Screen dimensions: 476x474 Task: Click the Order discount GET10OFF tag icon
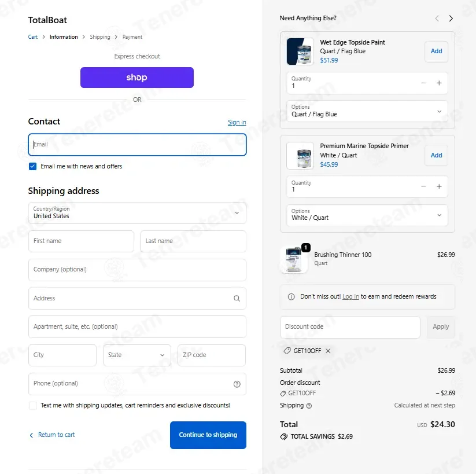(x=283, y=393)
